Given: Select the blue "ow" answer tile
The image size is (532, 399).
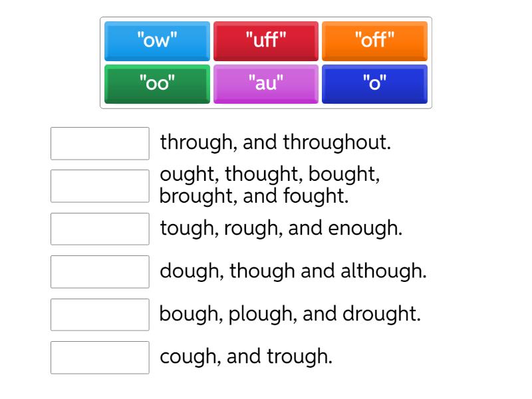Looking at the screenshot, I should point(157,41).
